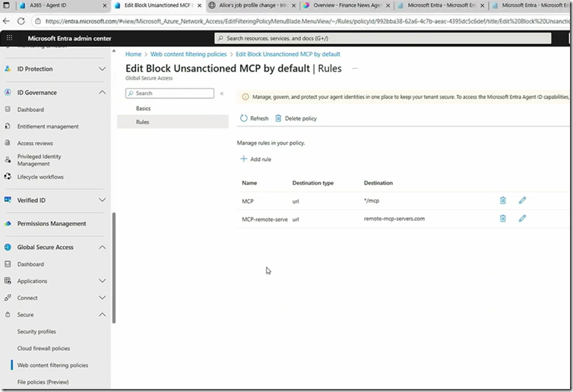Go back with browser back arrow
Viewport: 573px width, 392px height.
[6, 21]
